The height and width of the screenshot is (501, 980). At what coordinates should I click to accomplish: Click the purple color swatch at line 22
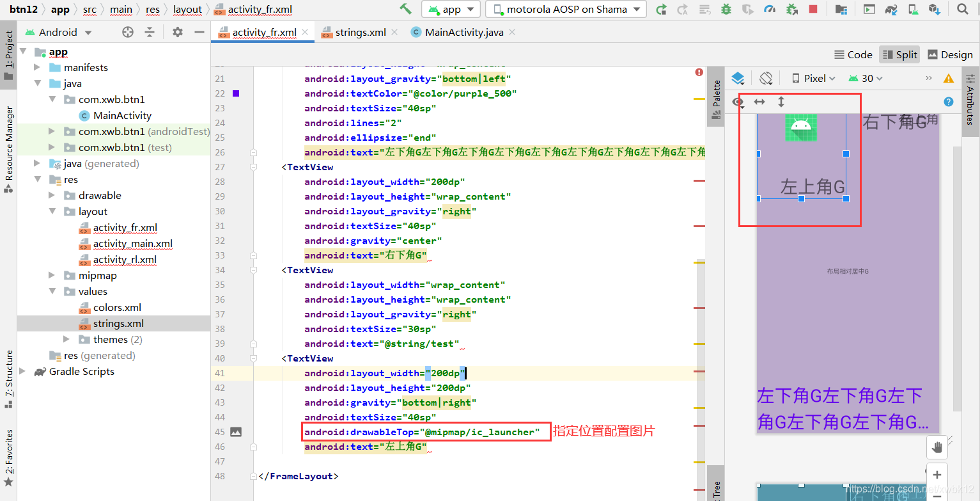tap(236, 93)
